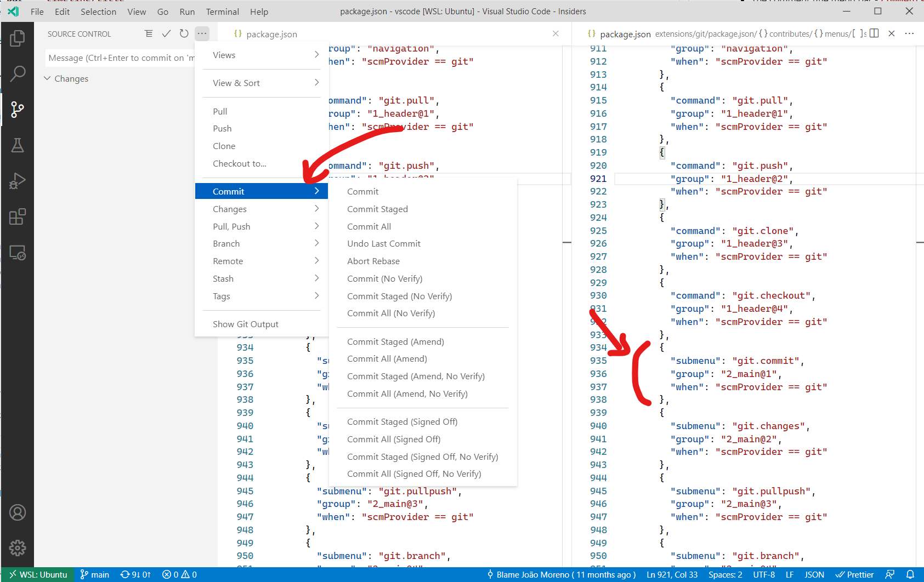Open the Accounts icon near the bottom
Screen dimensions: 924x582
pyautogui.click(x=18, y=512)
